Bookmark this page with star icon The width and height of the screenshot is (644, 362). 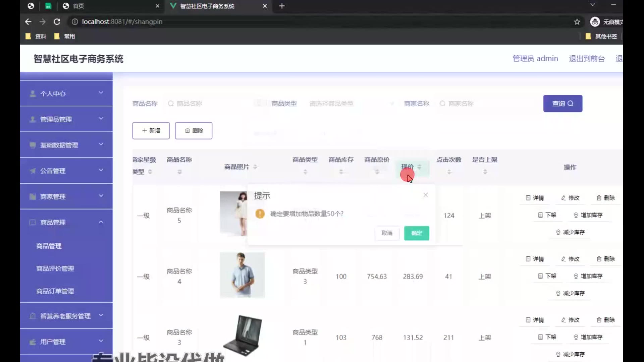point(577,22)
